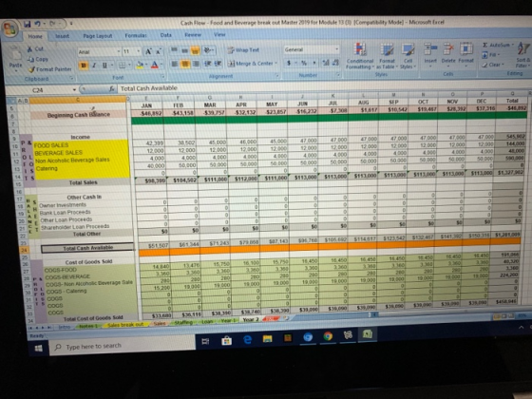Open the Windows Start menu
Screen dimensions: 532x399
[x=39, y=348]
